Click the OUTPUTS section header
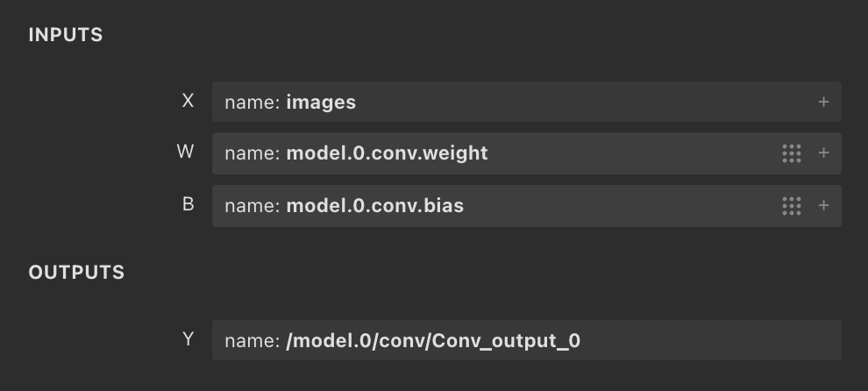Viewport: 868px width, 391px height. coord(76,273)
